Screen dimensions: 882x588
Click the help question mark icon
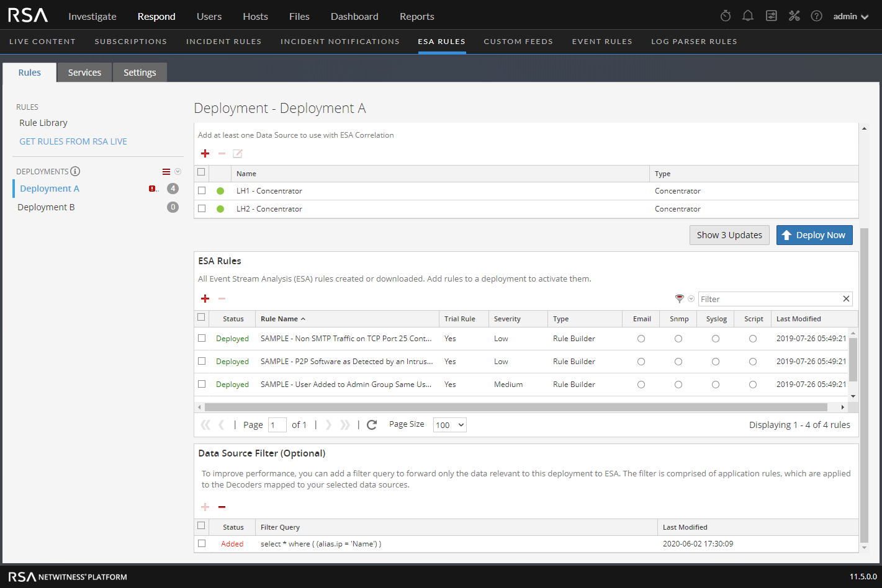[x=817, y=16]
